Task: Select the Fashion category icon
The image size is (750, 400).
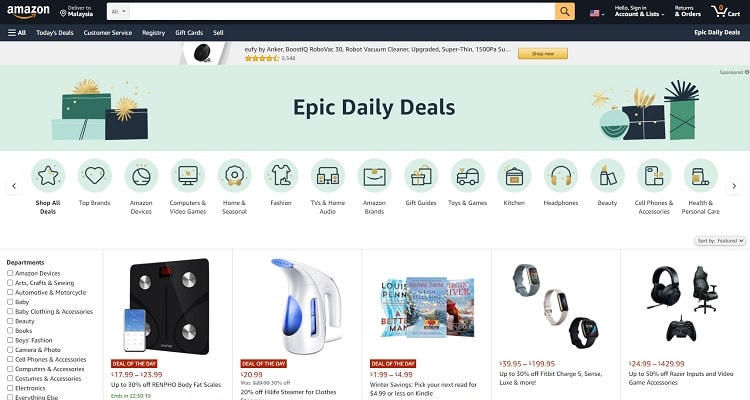Action: 281,176
